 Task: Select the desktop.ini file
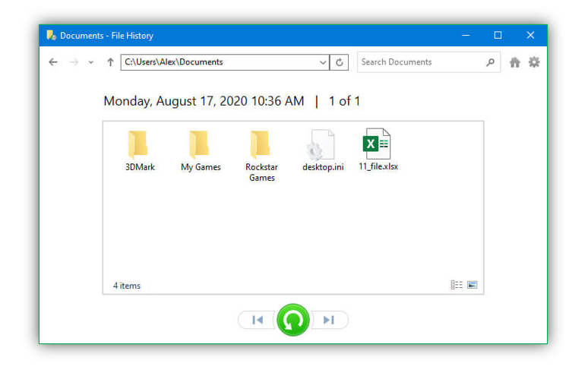point(323,150)
